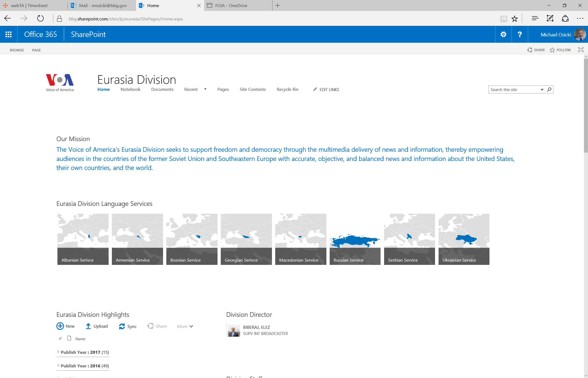Click scrollbar down arrow
Viewport: 588px width, 378px height.
tap(586, 376)
